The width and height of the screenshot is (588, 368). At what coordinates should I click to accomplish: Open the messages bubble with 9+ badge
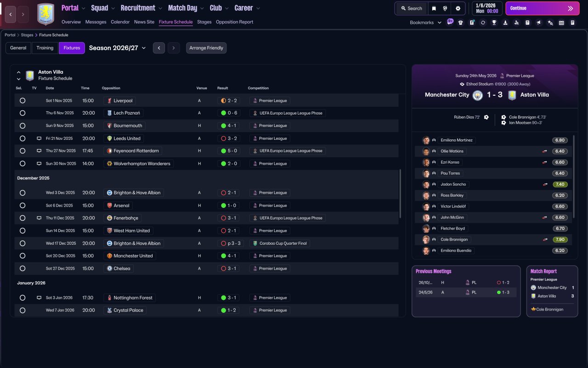pyautogui.click(x=450, y=22)
